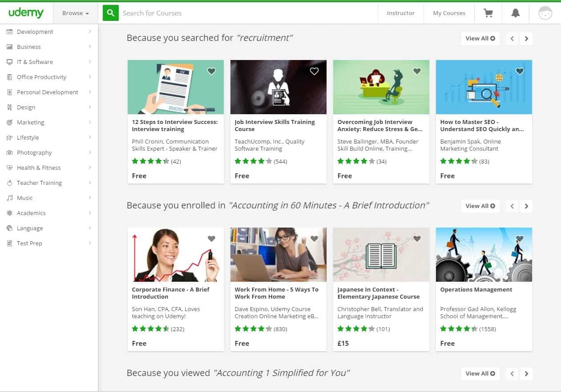Viewport: 561px width, 392px height.
Task: Wishlist the Japanese In Context course
Action: [417, 239]
